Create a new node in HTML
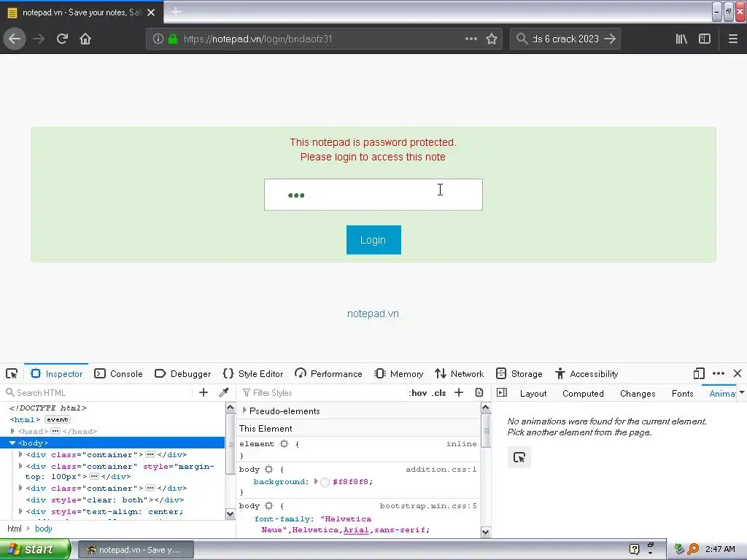 [x=204, y=392]
